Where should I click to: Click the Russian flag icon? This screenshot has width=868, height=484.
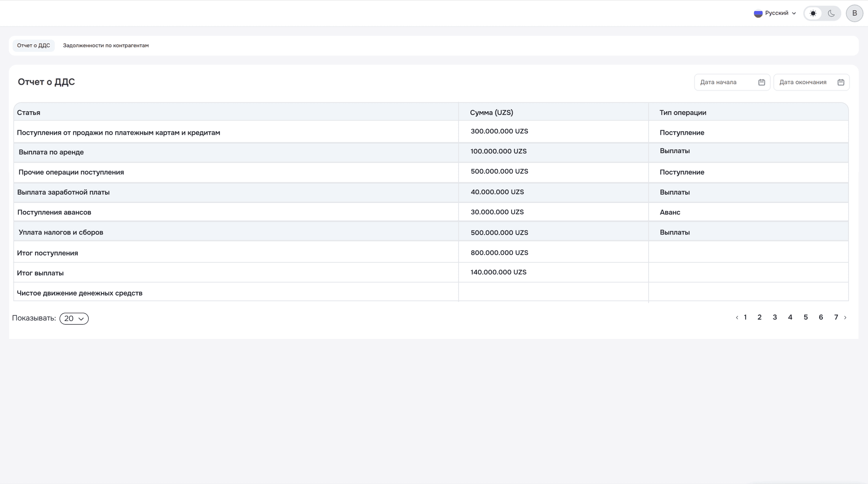(x=758, y=13)
